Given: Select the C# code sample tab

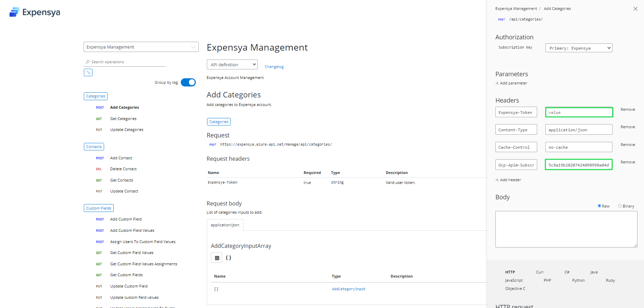Looking at the screenshot, I should pyautogui.click(x=567, y=272).
